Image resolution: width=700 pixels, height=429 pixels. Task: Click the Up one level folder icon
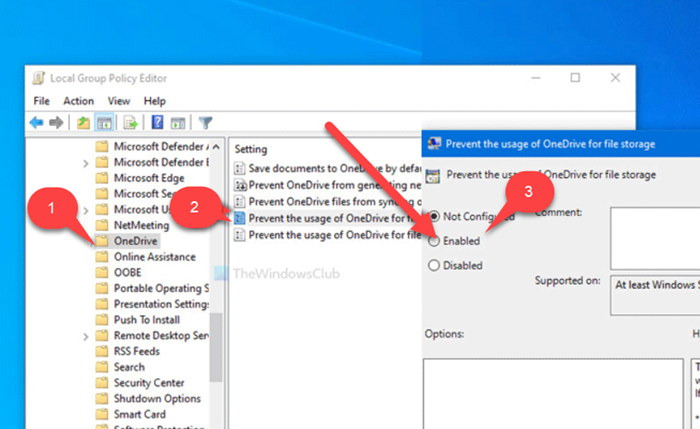(x=83, y=122)
